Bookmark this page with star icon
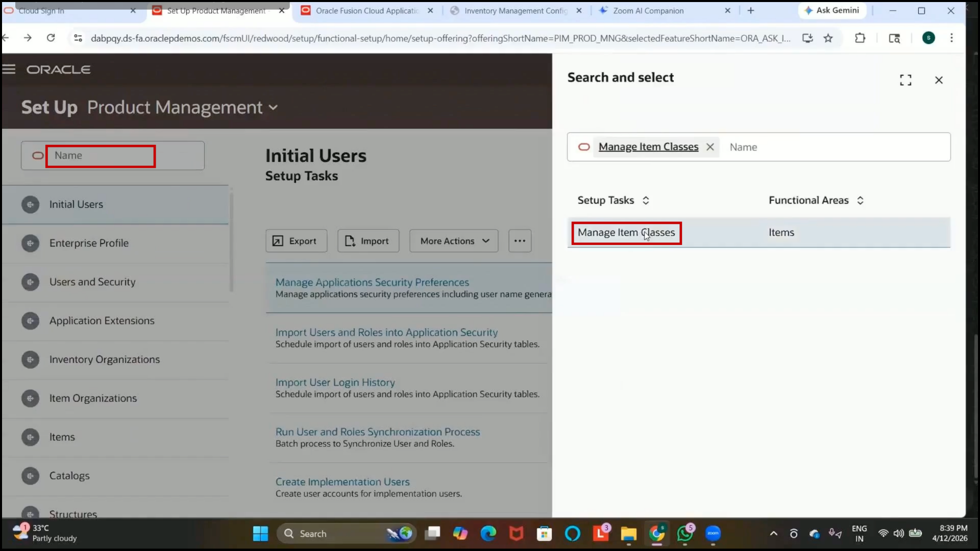This screenshot has height=551, width=980. pyautogui.click(x=828, y=38)
